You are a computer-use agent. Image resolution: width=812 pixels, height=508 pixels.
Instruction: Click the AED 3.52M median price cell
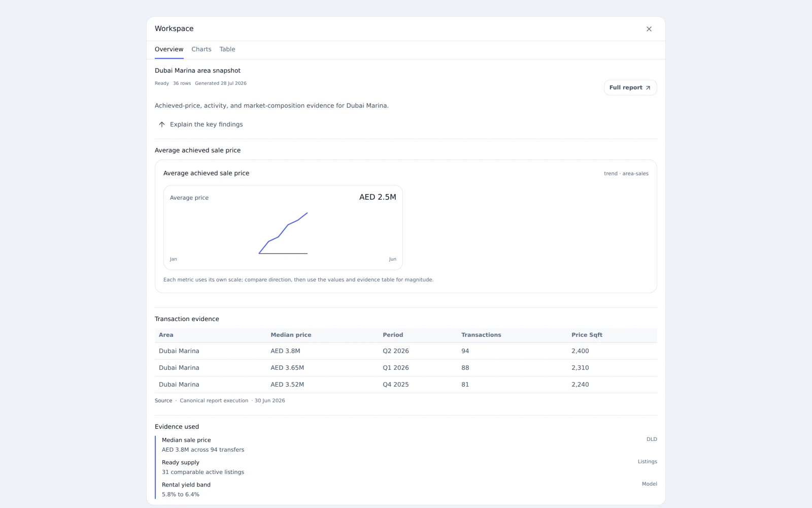[287, 385]
